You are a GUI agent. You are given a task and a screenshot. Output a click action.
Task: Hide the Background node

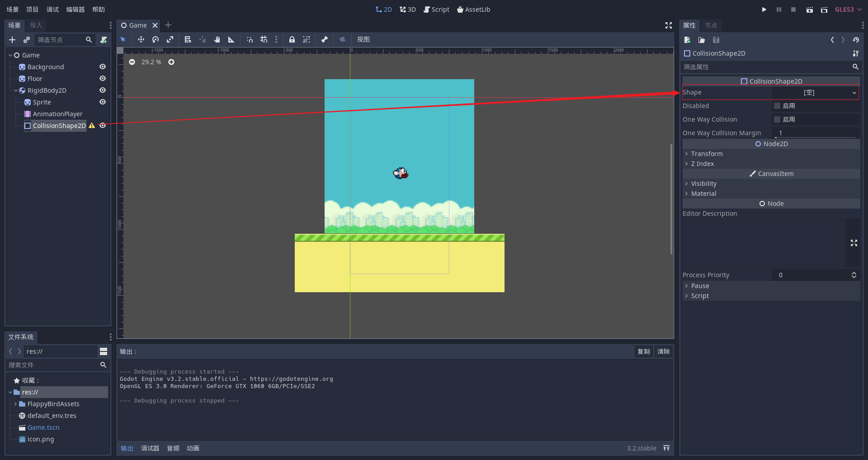pyautogui.click(x=103, y=66)
